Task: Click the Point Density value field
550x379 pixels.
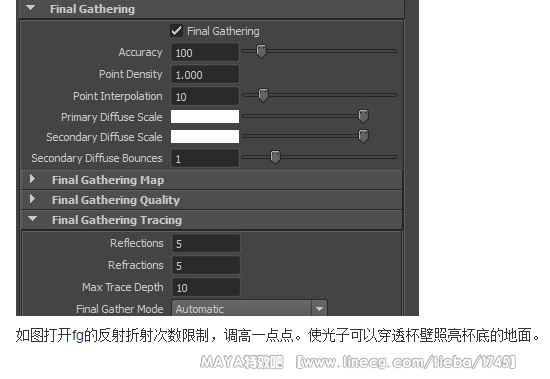Action: pyautogui.click(x=205, y=74)
